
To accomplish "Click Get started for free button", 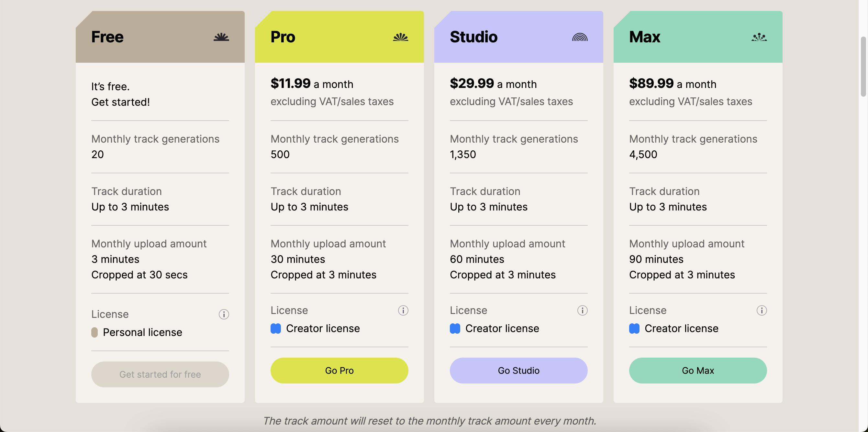I will point(160,374).
